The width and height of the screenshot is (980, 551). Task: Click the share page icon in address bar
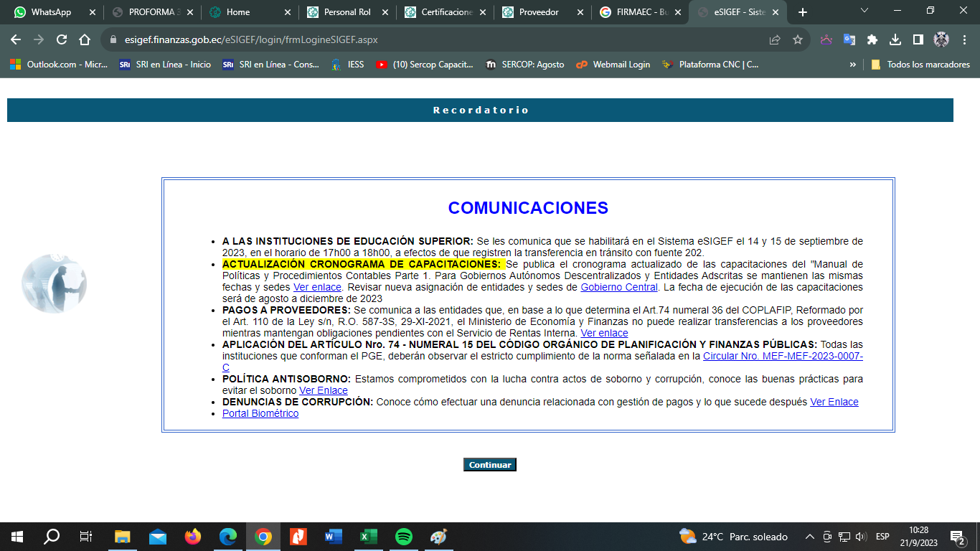click(x=775, y=39)
